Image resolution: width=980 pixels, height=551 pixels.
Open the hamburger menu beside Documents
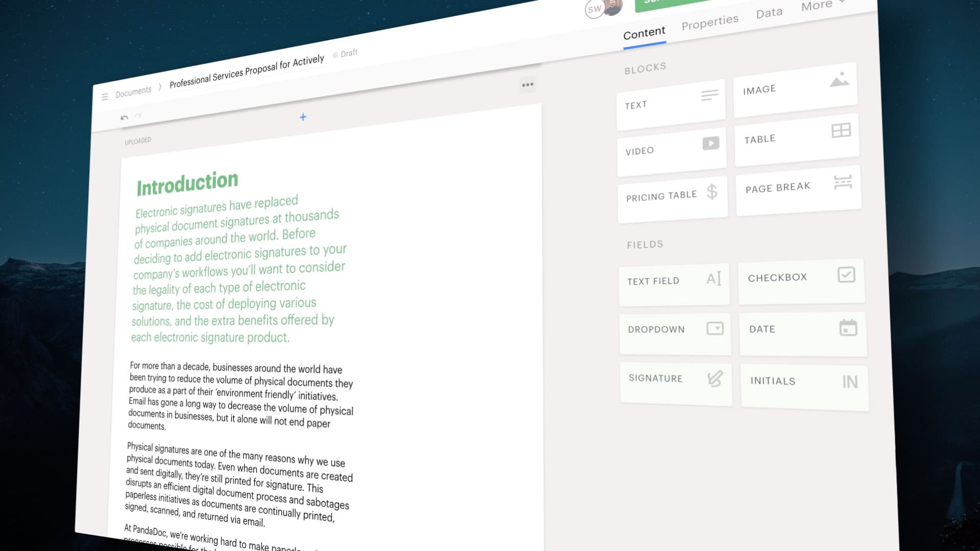(105, 96)
